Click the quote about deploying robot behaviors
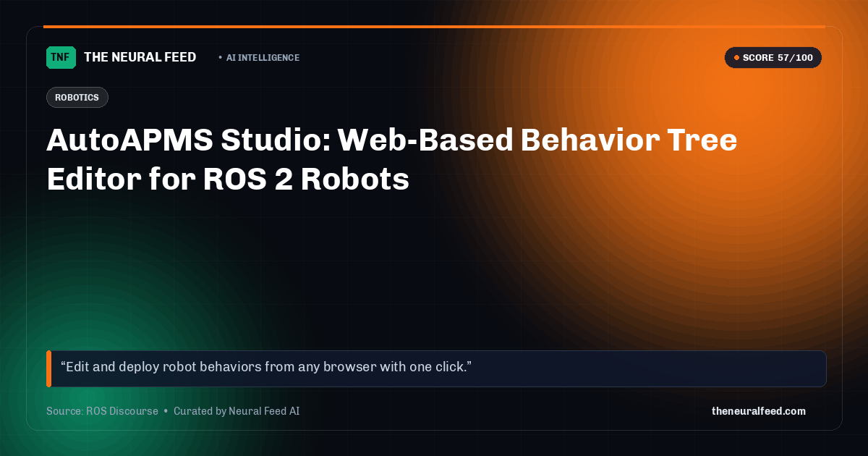This screenshot has height=456, width=868. pos(436,368)
